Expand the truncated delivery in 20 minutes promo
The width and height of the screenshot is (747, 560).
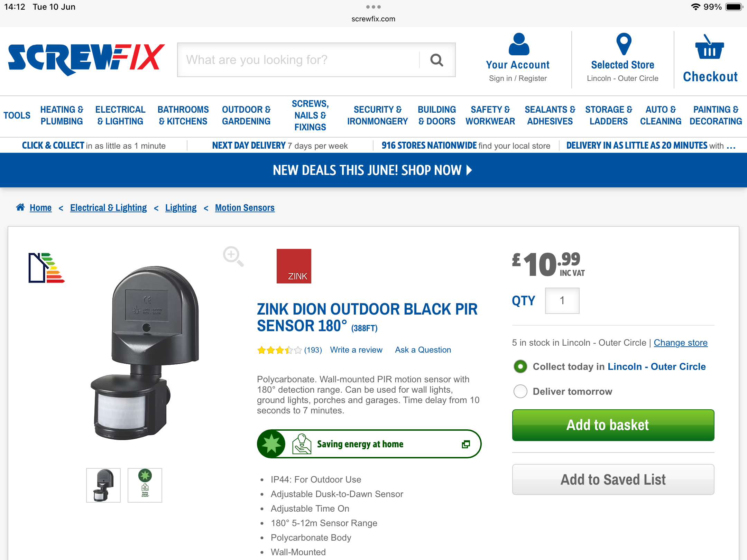click(x=731, y=146)
